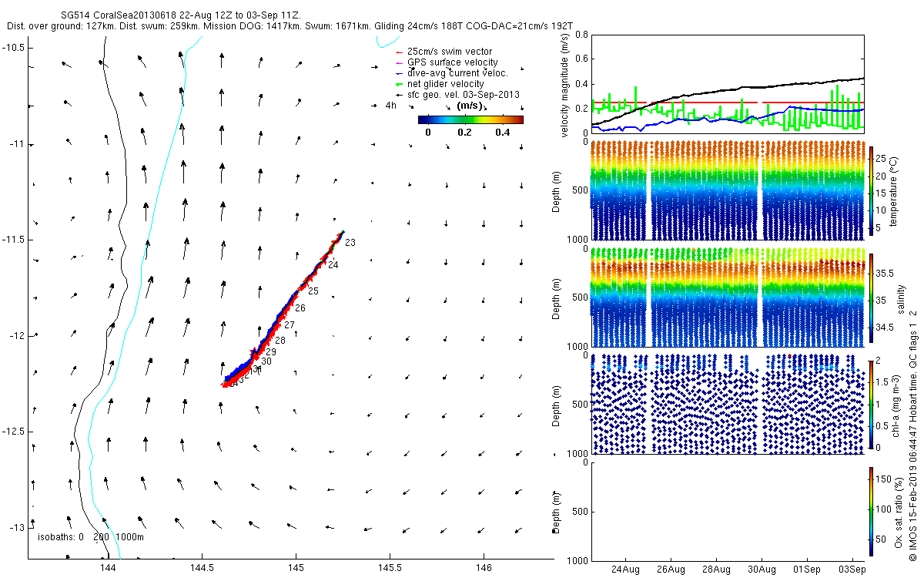The height and width of the screenshot is (578, 924).
Task: Click the empty oxygen saturation depth panel
Action: [728, 510]
